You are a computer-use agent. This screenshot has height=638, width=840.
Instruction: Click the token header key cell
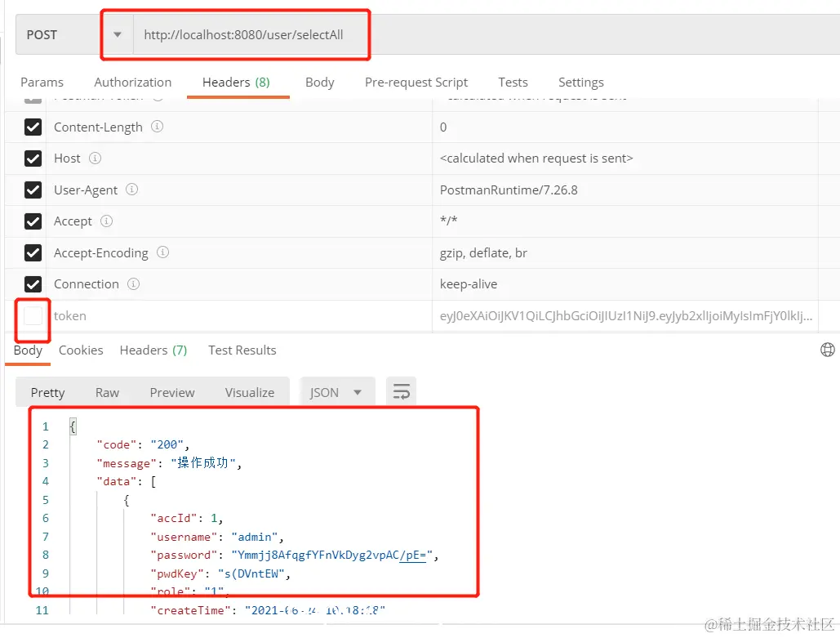click(x=239, y=316)
